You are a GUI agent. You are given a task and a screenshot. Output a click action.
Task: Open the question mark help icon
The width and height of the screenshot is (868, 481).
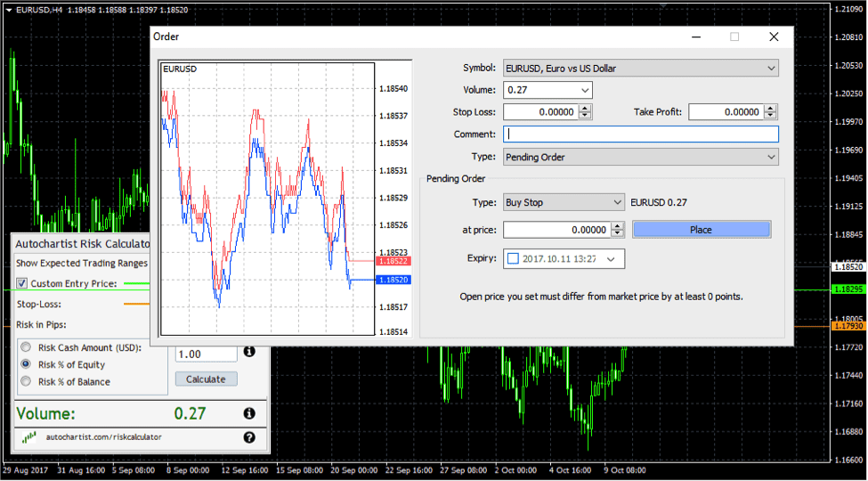tap(249, 437)
